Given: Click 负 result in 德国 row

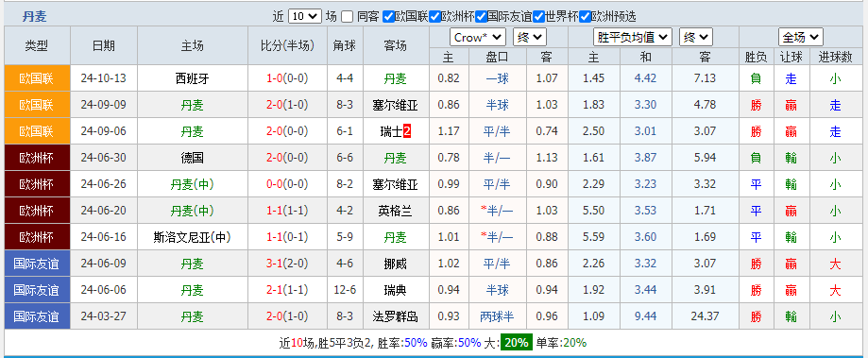Looking at the screenshot, I should pyautogui.click(x=756, y=159).
